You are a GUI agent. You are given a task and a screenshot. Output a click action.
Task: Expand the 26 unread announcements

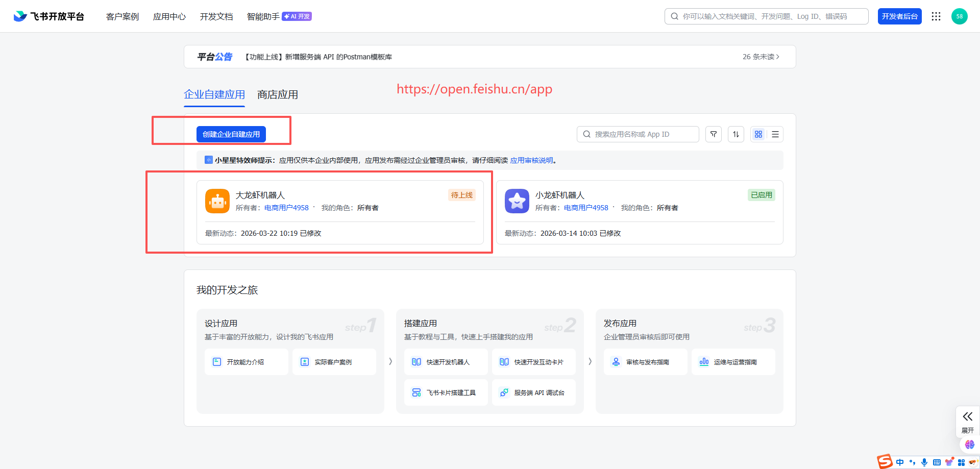click(761, 57)
